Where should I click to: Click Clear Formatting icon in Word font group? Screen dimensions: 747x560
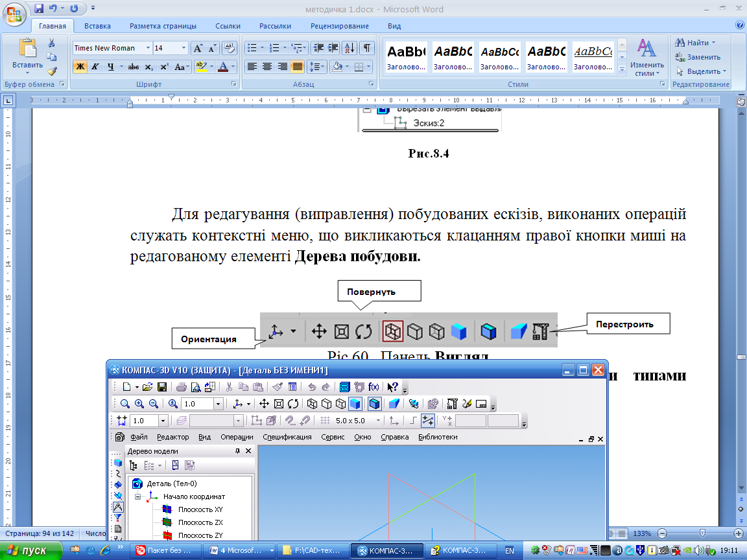pyautogui.click(x=230, y=48)
